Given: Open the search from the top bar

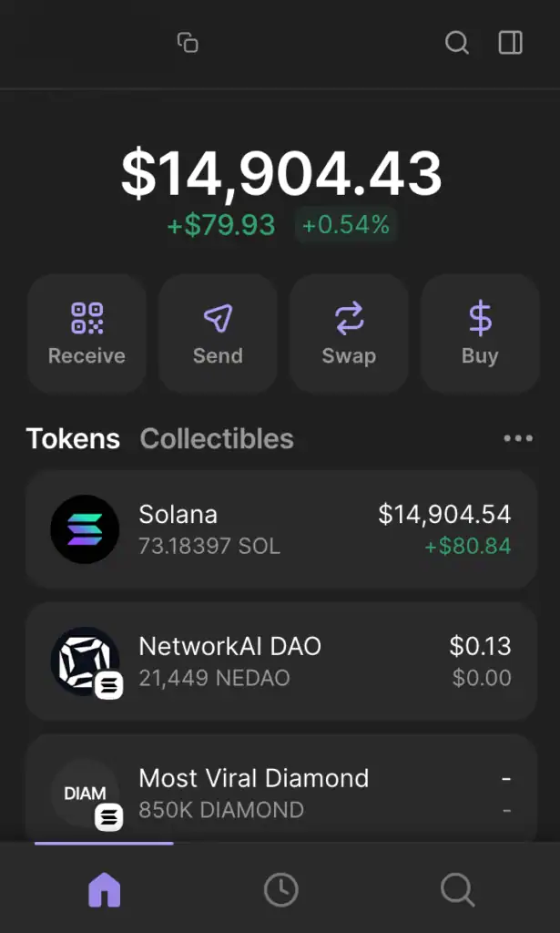Looking at the screenshot, I should 456,42.
